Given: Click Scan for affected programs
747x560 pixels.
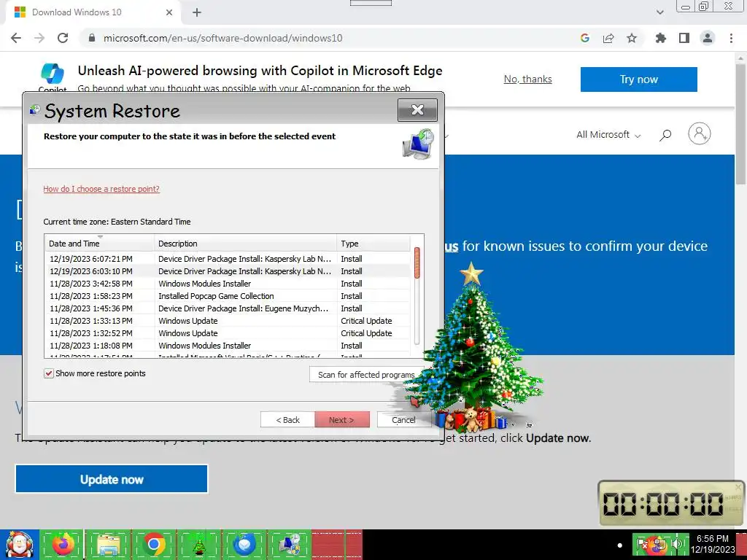Looking at the screenshot, I should click(366, 375).
